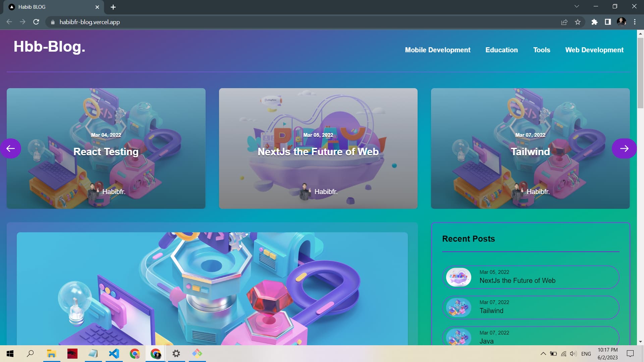Open Visual Studio Code from taskbar
This screenshot has height=362, width=644.
(114, 354)
